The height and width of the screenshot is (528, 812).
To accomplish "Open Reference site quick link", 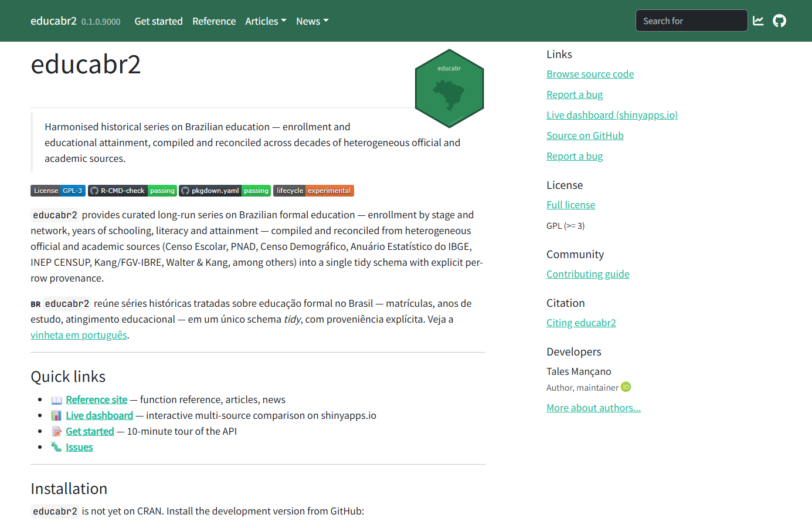I will [x=97, y=400].
